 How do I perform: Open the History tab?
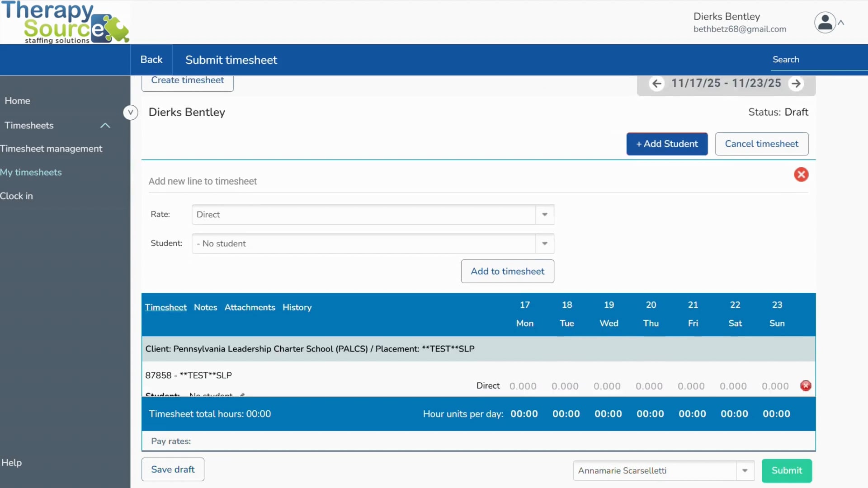pyautogui.click(x=297, y=307)
